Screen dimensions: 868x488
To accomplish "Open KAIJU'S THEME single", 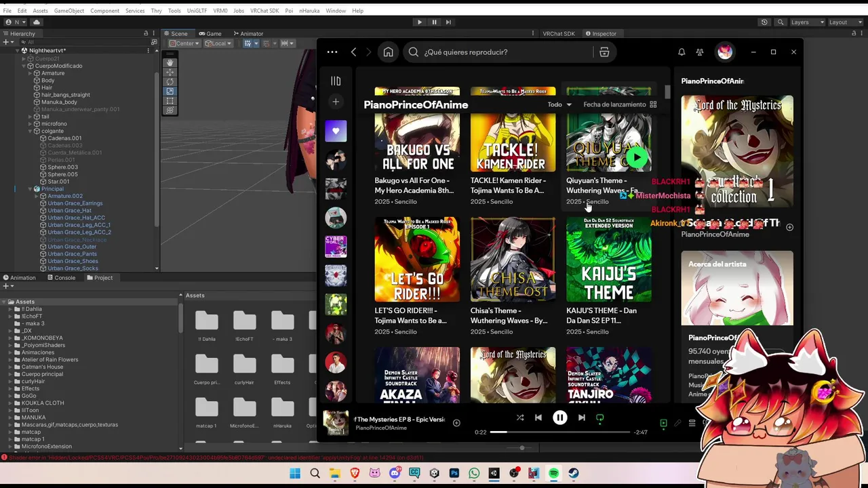I will pyautogui.click(x=608, y=277).
